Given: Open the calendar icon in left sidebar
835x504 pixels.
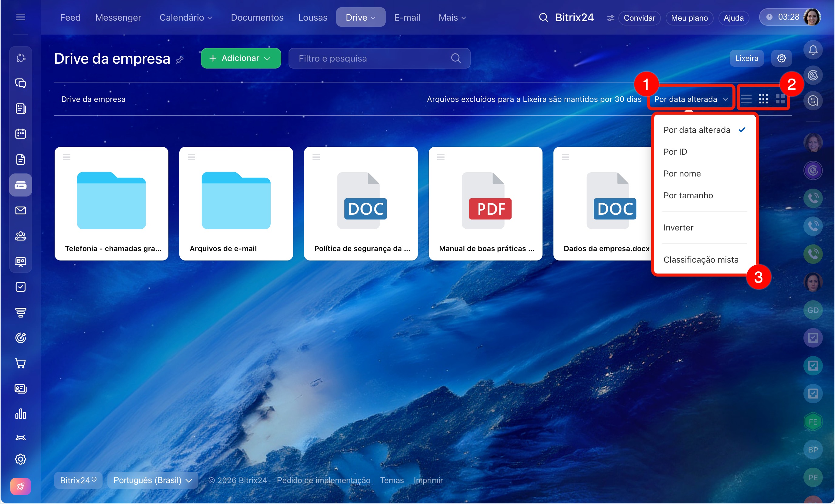Looking at the screenshot, I should 21,134.
